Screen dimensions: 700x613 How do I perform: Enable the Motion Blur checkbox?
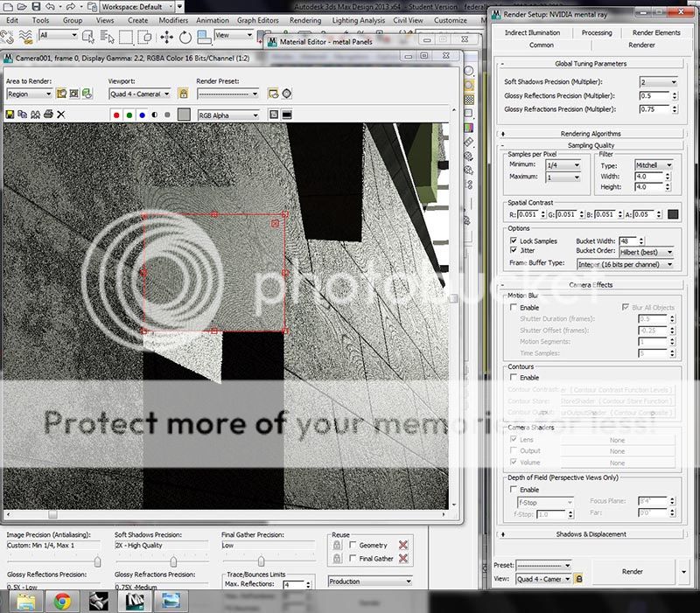[x=514, y=308]
